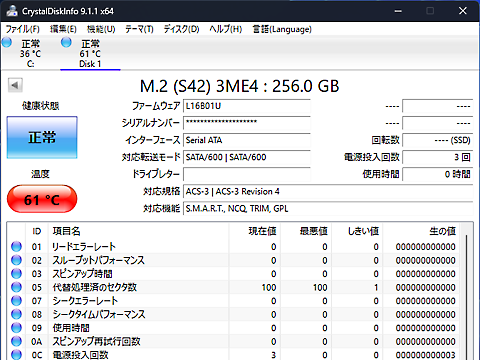
Task: Click the status orb for attribute 09
Action: pyautogui.click(x=16, y=328)
